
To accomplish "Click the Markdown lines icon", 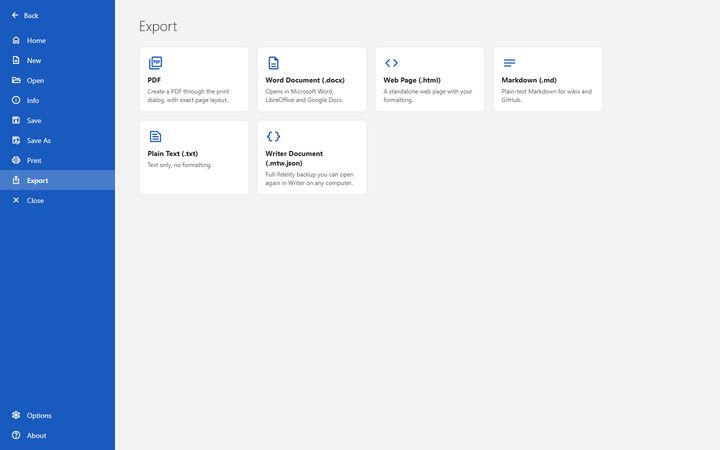I will pos(509,63).
